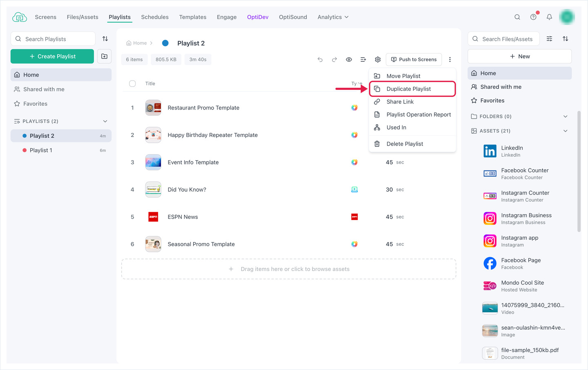Switch to the Schedules tab
Image resolution: width=588 pixels, height=370 pixels.
click(x=155, y=17)
